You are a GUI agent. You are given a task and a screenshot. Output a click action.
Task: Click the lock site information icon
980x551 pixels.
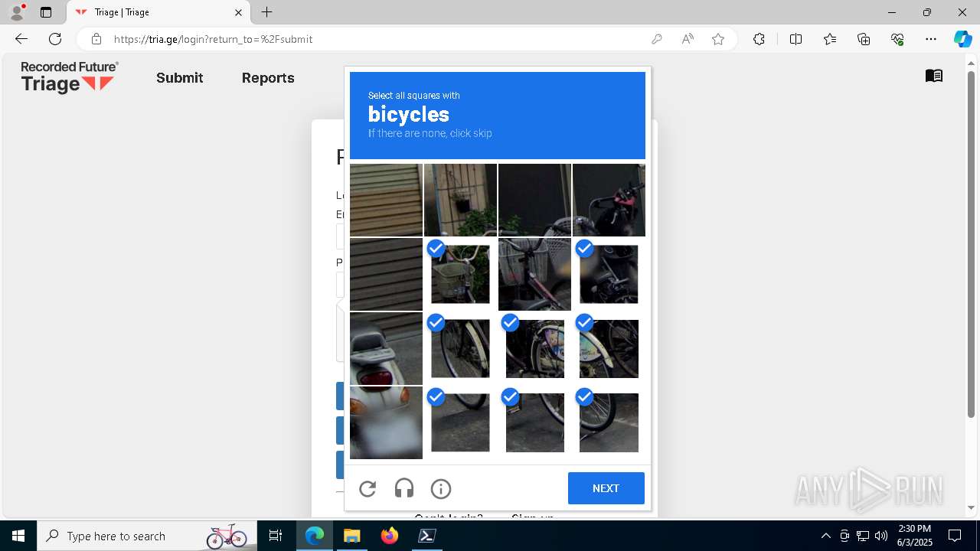coord(96,39)
